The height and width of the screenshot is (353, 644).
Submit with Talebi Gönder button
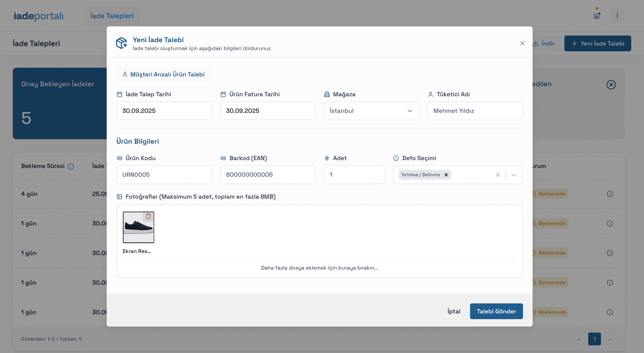pos(496,311)
